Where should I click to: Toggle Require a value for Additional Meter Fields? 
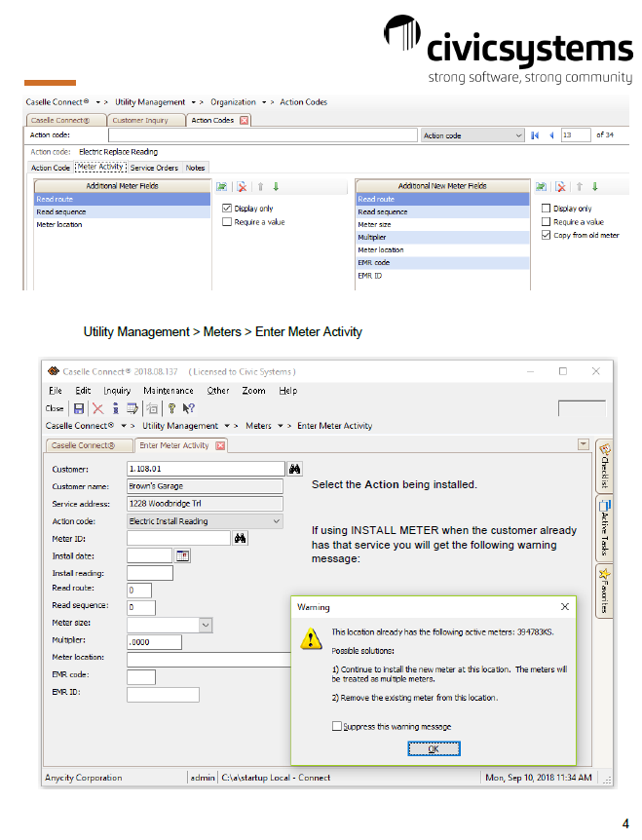coord(227,222)
